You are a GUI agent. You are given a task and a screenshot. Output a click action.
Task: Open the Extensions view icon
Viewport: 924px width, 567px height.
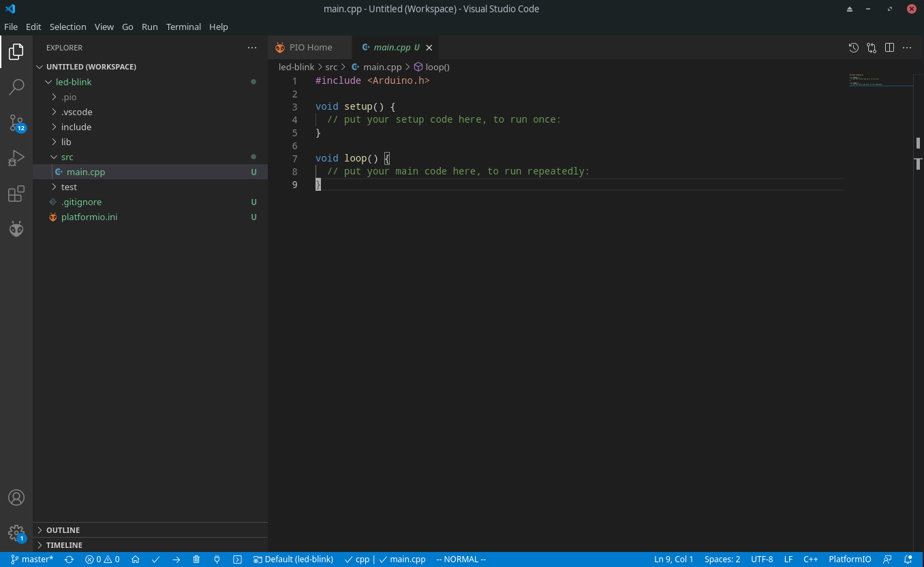pos(16,194)
